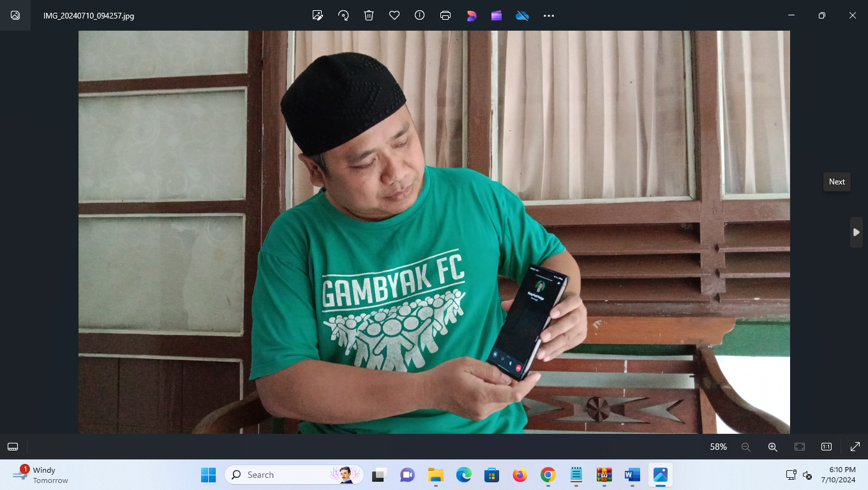Open WinRAR from taskbar
Screen dimensions: 868x490
[x=604, y=475]
